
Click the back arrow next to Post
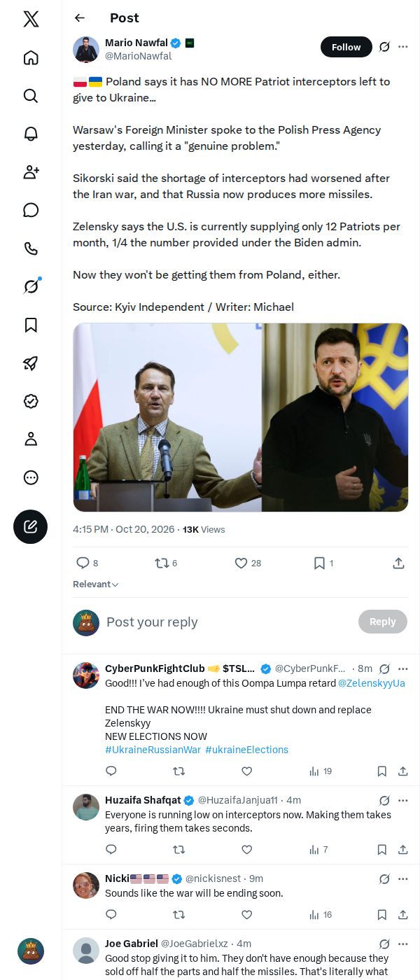pos(80,18)
